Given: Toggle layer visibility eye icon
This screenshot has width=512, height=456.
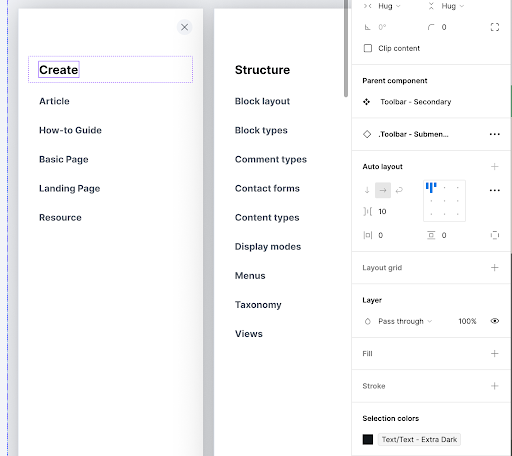Looking at the screenshot, I should coord(495,321).
